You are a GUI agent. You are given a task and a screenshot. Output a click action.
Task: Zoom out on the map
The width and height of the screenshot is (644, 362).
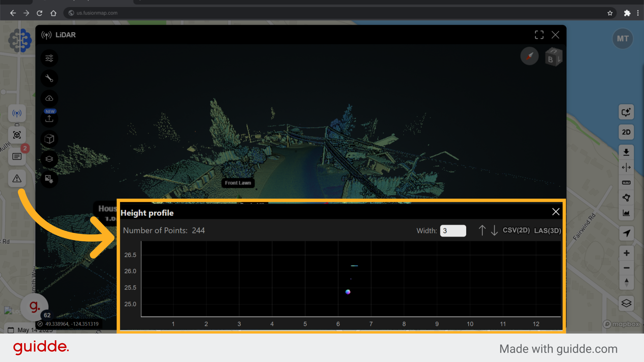click(626, 268)
